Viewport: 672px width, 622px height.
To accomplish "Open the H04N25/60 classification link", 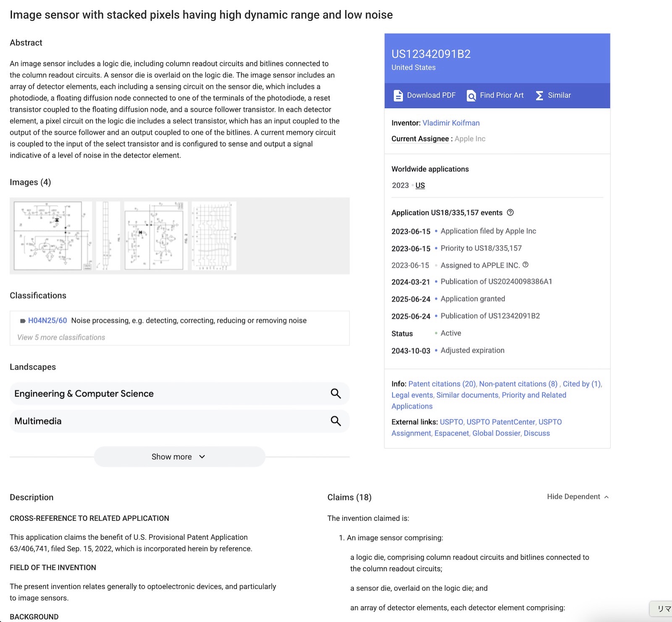I will tap(47, 321).
